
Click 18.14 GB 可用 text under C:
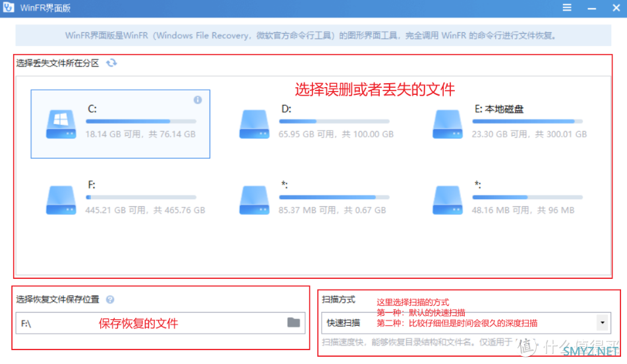coord(140,135)
